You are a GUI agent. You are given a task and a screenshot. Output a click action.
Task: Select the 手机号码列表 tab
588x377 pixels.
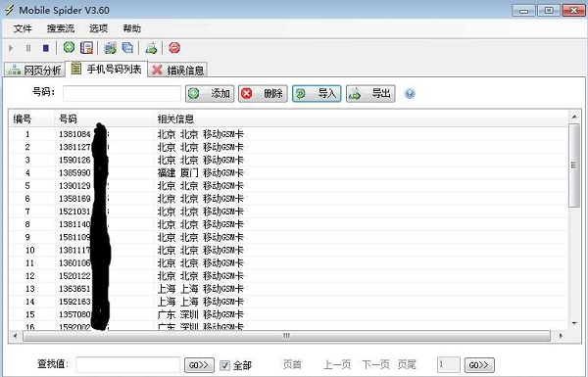107,69
